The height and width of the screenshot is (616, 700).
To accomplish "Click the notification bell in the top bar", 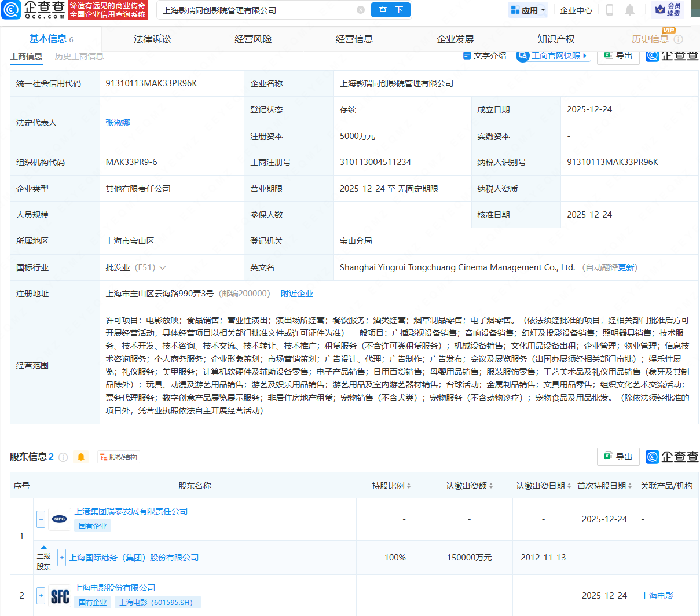I will (631, 10).
